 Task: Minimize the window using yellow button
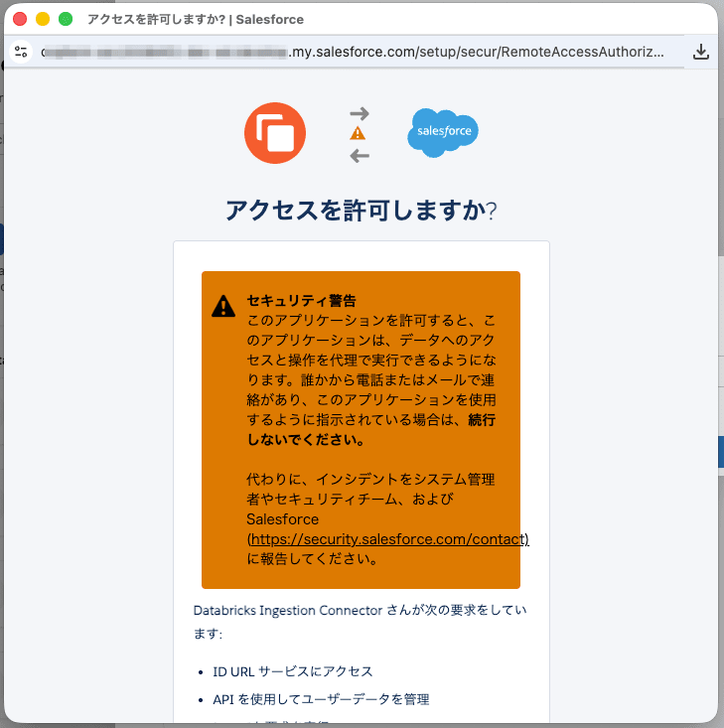[43, 19]
